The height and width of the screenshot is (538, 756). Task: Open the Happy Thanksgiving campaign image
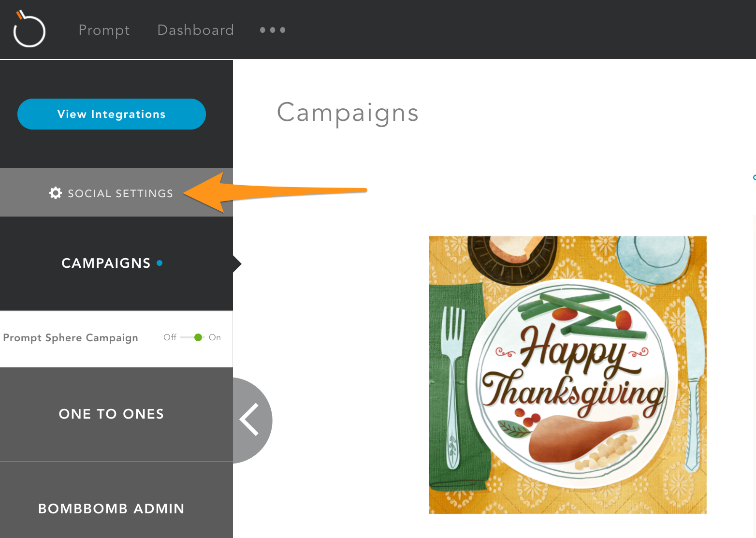(568, 375)
